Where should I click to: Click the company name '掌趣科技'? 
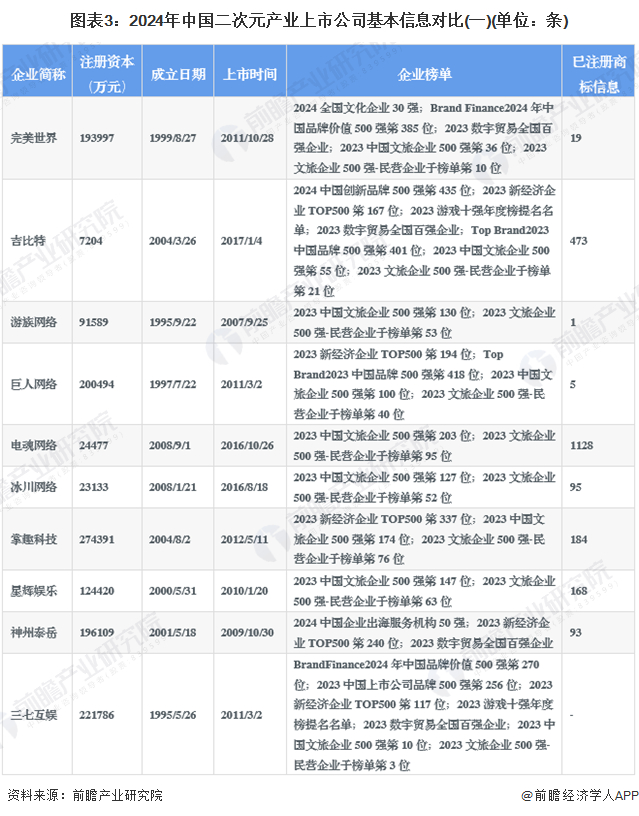34,539
